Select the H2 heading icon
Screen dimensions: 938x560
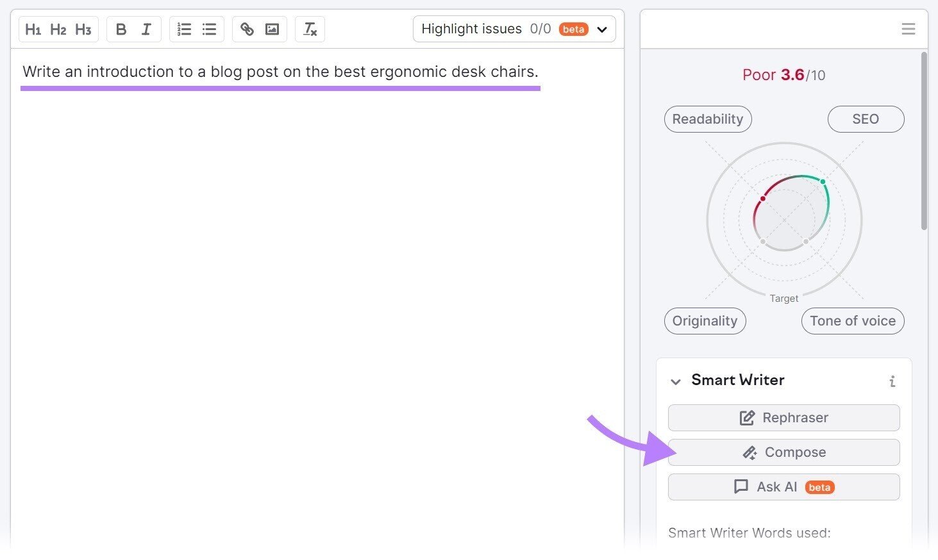click(x=58, y=29)
